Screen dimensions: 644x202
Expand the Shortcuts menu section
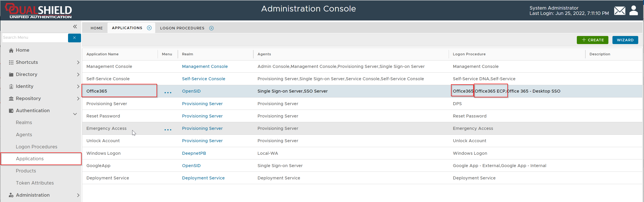[x=78, y=62]
